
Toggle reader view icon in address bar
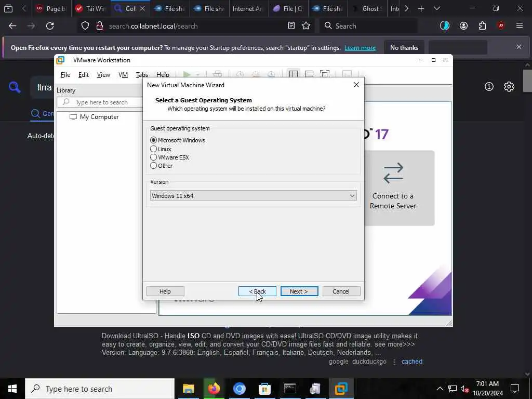tap(291, 26)
